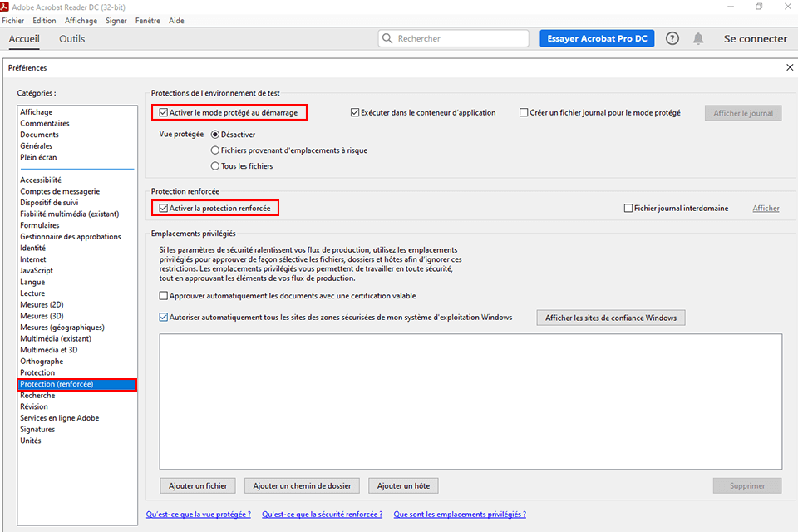Toggle Exécuter dans le conteneur d'application
This screenshot has width=798, height=532.
pos(355,112)
